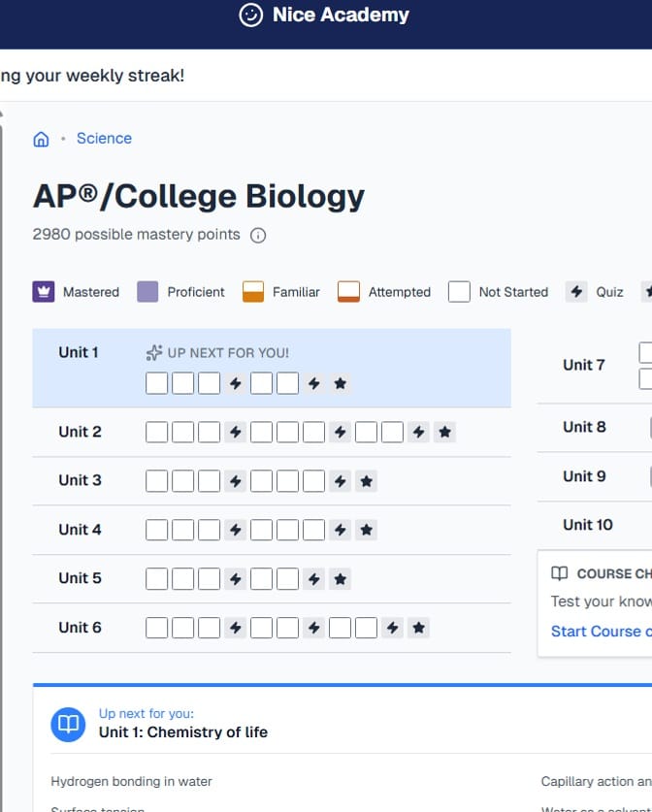The height and width of the screenshot is (812, 652).
Task: Open the Unit 1: Chemistry of life heading
Action: click(x=183, y=732)
